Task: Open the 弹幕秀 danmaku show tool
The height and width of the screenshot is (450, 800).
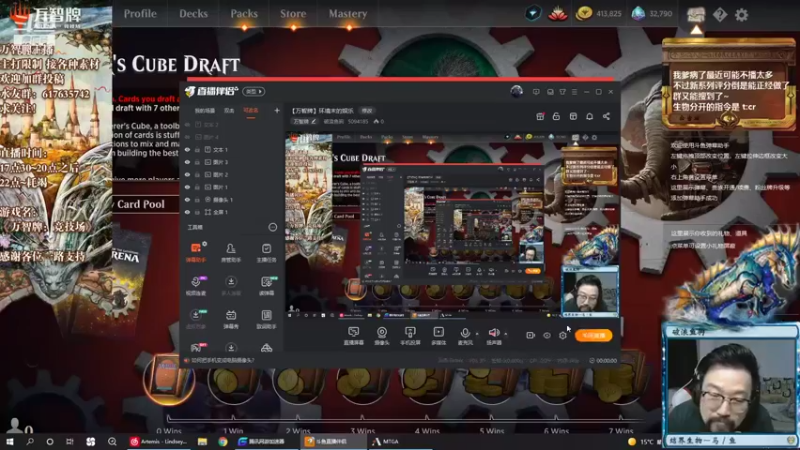Action: (231, 319)
